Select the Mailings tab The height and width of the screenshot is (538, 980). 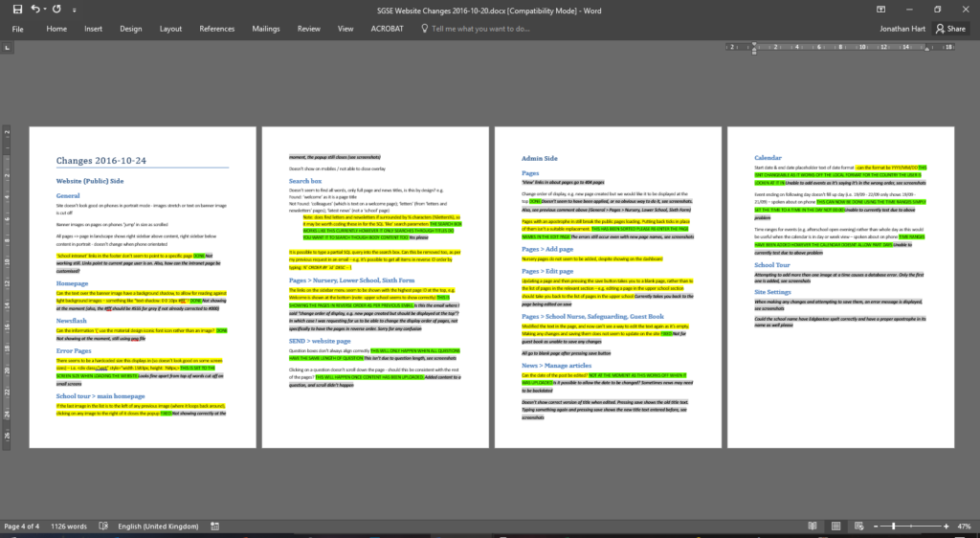pos(266,29)
